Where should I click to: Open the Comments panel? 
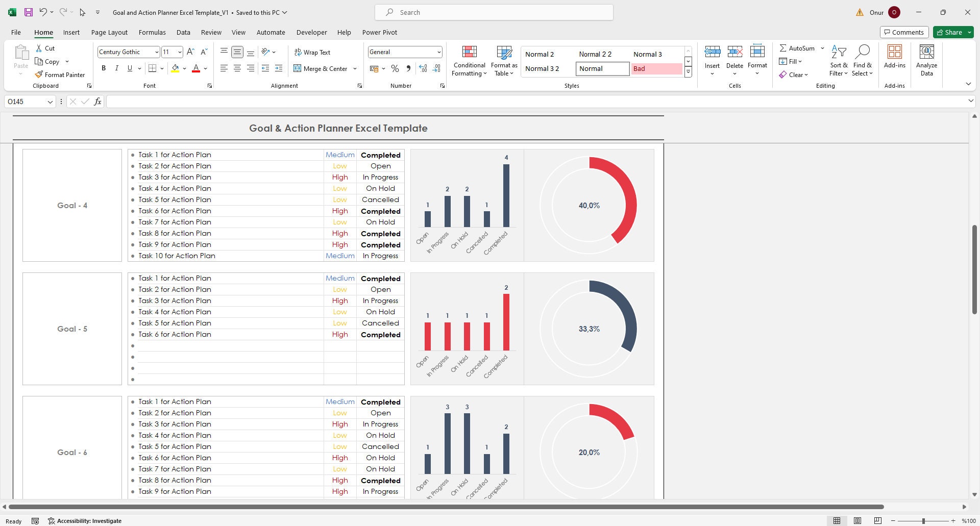pos(904,32)
